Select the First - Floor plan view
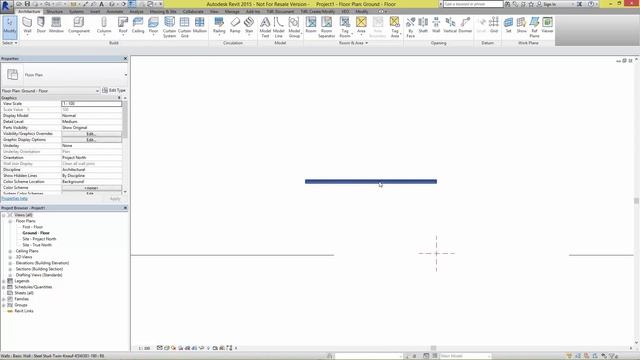The width and height of the screenshot is (640, 360). [33, 227]
